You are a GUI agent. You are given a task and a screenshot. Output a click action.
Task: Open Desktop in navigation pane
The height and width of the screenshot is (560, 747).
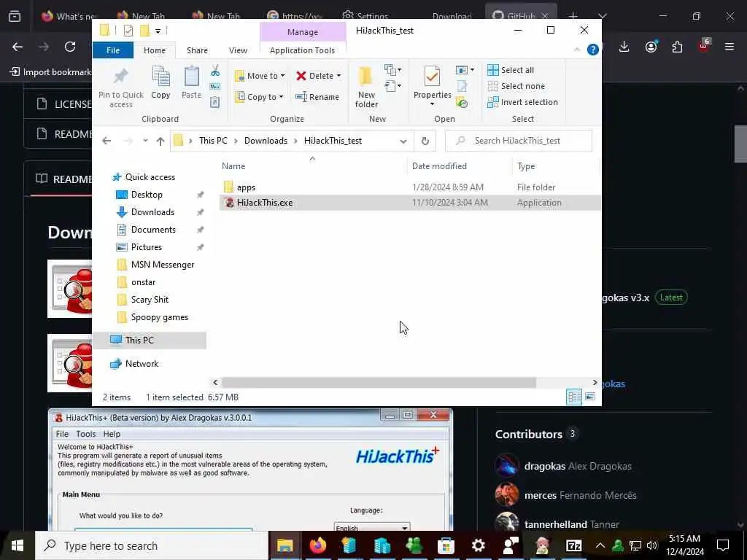pos(147,195)
